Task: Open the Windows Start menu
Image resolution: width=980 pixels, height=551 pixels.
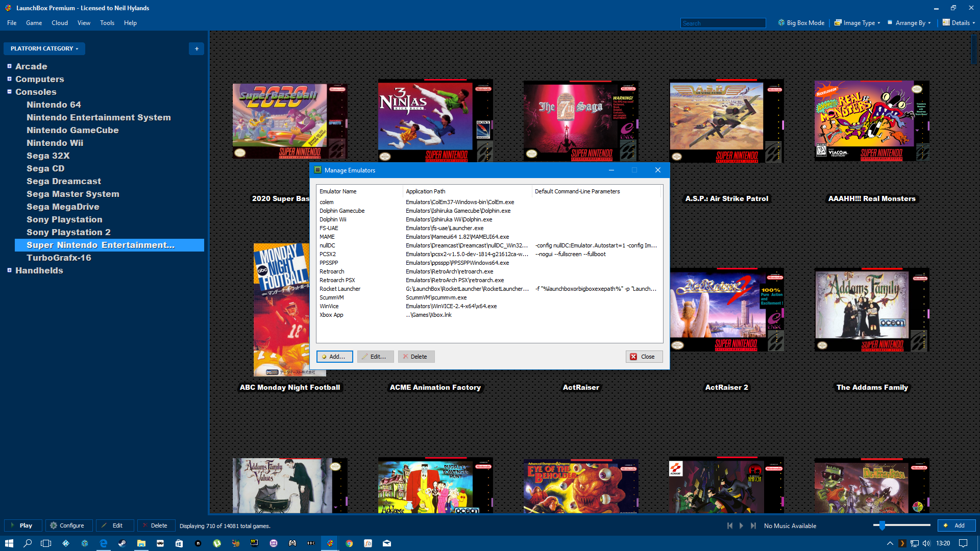Action: (x=9, y=543)
